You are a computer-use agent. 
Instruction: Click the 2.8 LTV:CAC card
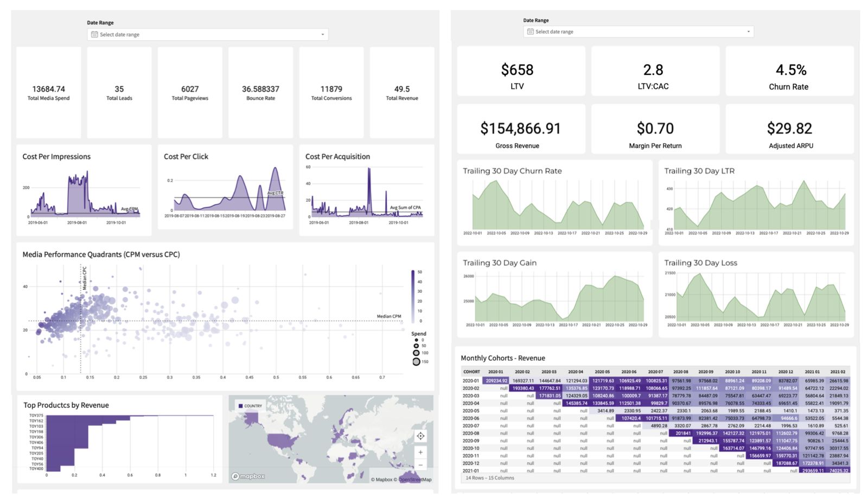pos(655,71)
